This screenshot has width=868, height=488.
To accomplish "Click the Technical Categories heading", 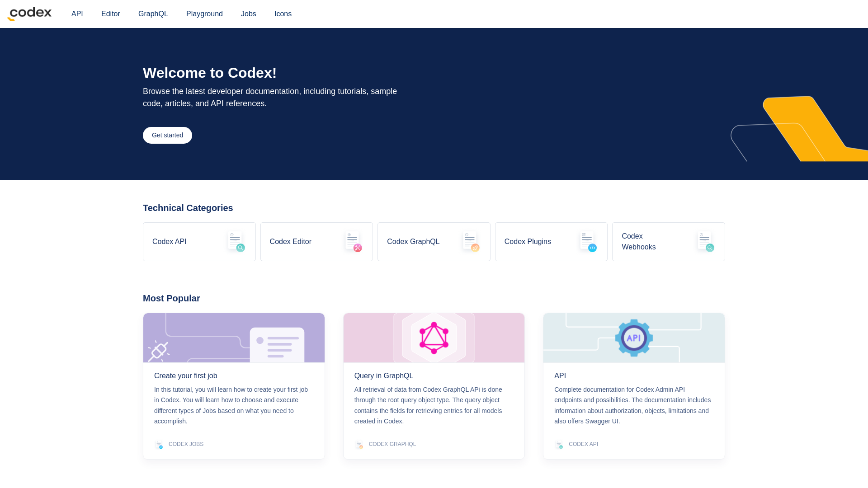I will pyautogui.click(x=188, y=208).
